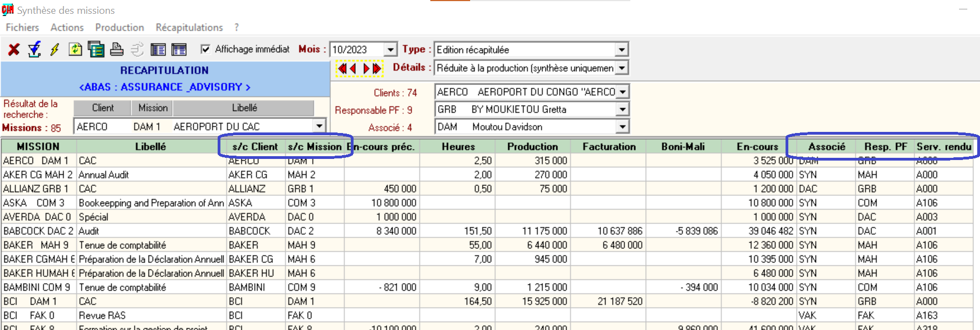Select the ALLIANZ GRB 1 mission cell

coord(39,189)
